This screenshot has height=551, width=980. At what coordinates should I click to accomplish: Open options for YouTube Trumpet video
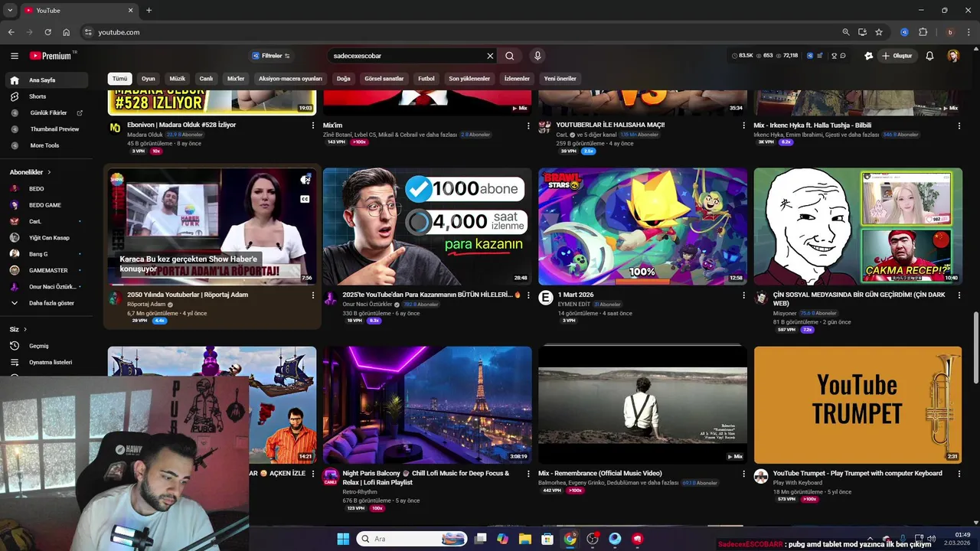click(959, 474)
